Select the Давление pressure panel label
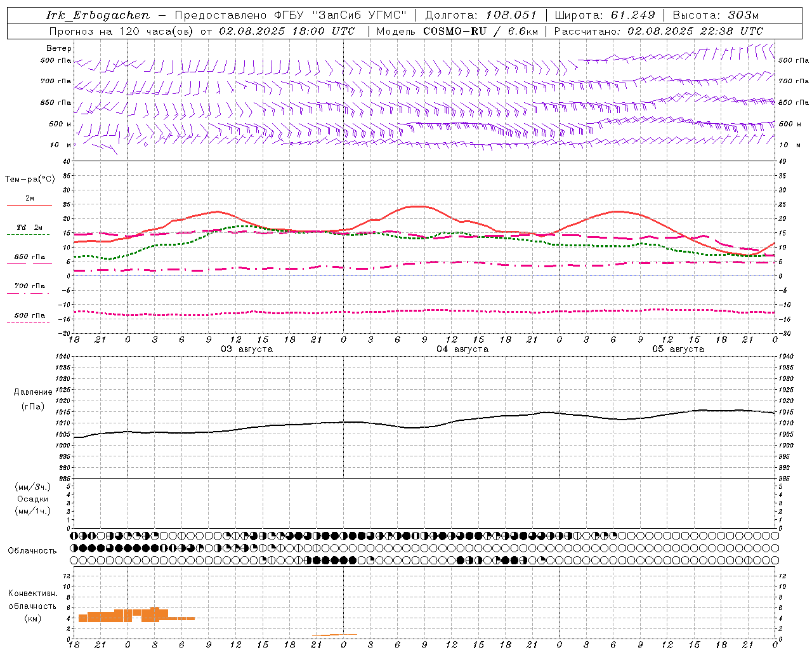This screenshot has width=812, height=650. click(33, 392)
